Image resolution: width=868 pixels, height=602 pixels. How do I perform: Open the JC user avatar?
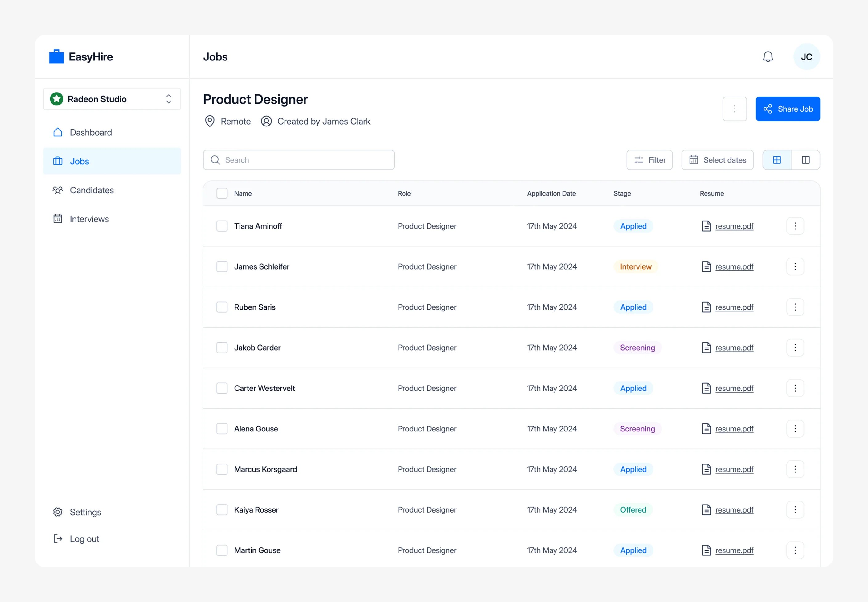[x=807, y=57]
